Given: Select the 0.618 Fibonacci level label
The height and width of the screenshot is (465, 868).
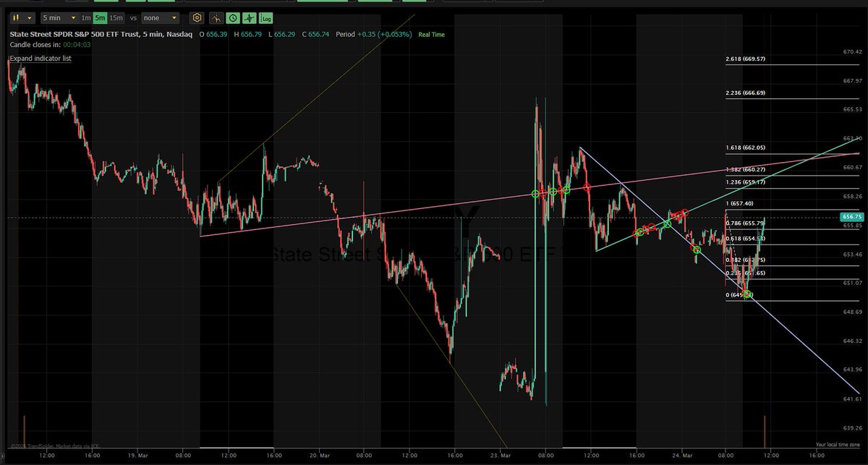Looking at the screenshot, I should point(745,239).
